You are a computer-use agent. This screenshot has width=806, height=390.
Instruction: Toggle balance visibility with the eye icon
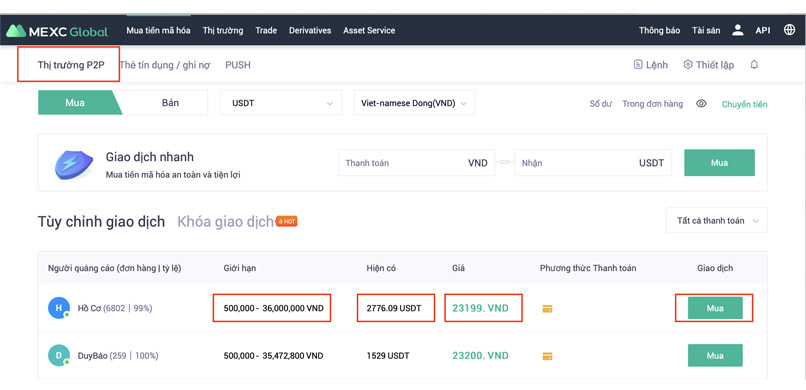click(x=701, y=104)
